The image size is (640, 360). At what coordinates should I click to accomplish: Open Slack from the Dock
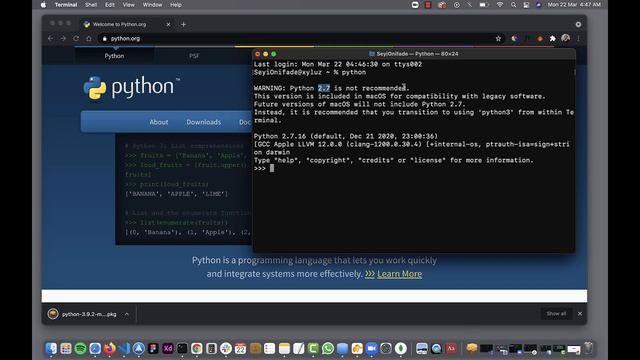(226, 348)
